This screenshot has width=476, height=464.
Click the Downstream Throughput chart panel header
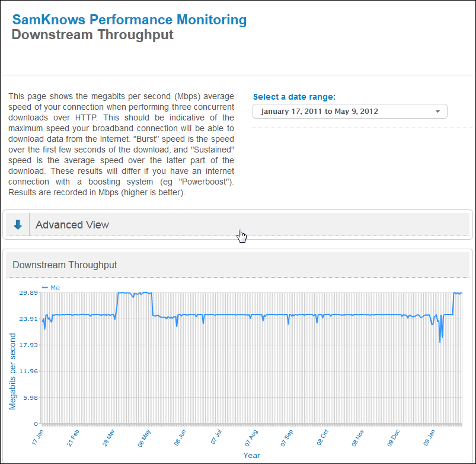[238, 265]
